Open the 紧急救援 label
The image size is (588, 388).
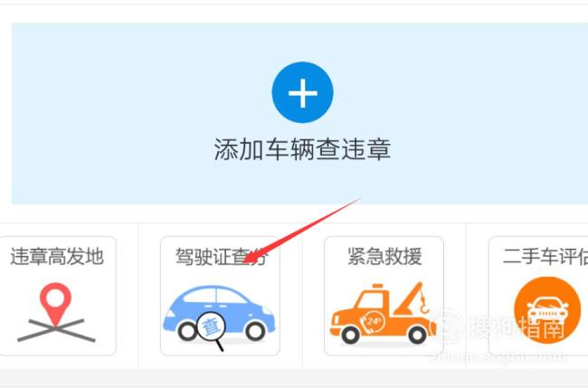pos(384,257)
